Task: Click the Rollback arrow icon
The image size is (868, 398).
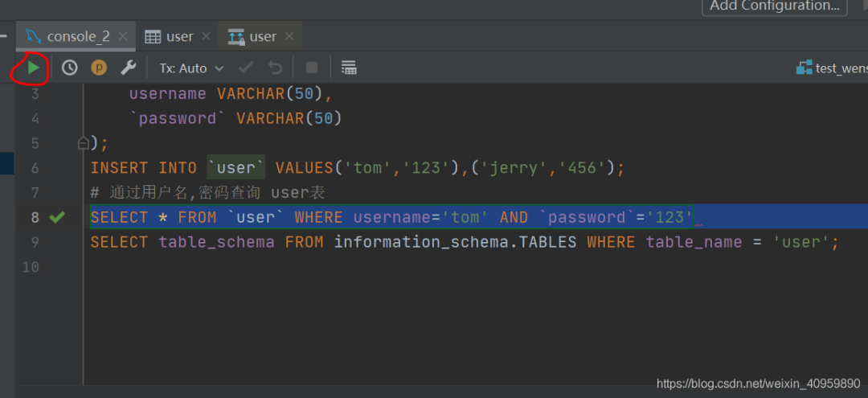Action: click(x=275, y=68)
